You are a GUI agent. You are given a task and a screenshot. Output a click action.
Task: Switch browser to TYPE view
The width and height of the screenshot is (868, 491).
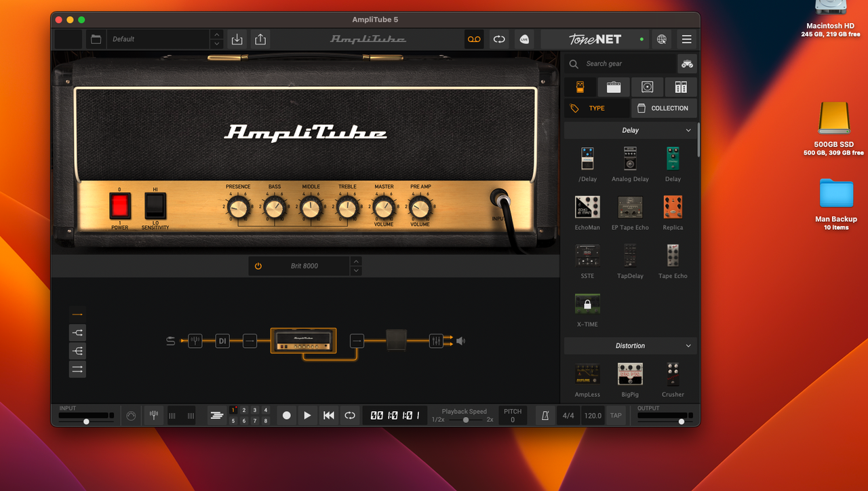tap(597, 109)
